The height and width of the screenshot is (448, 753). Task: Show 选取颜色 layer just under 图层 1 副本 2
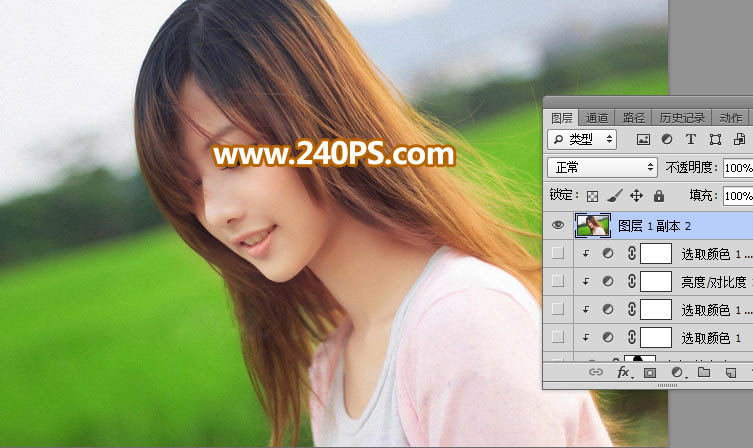coord(558,253)
